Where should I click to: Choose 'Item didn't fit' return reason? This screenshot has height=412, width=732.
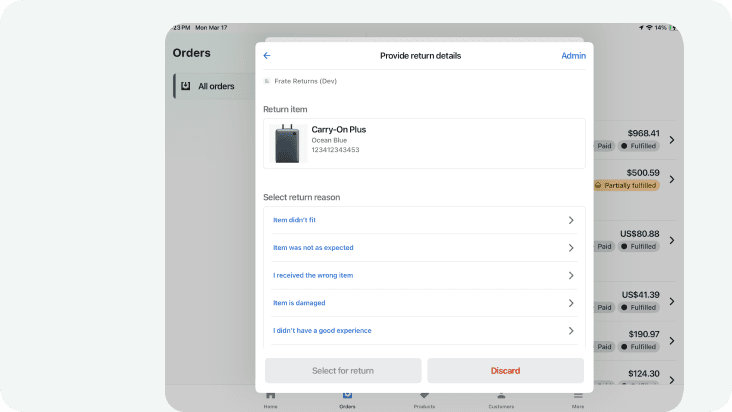click(x=295, y=220)
